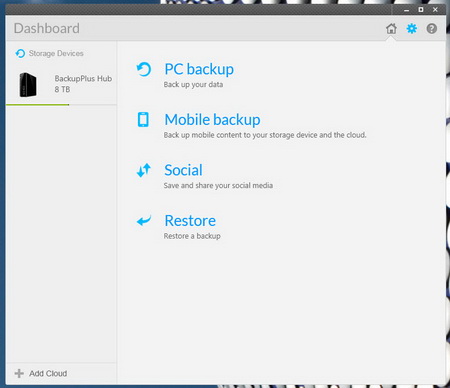The height and width of the screenshot is (388, 450).
Task: Click the green storage usage bar
Action: [x=37, y=105]
